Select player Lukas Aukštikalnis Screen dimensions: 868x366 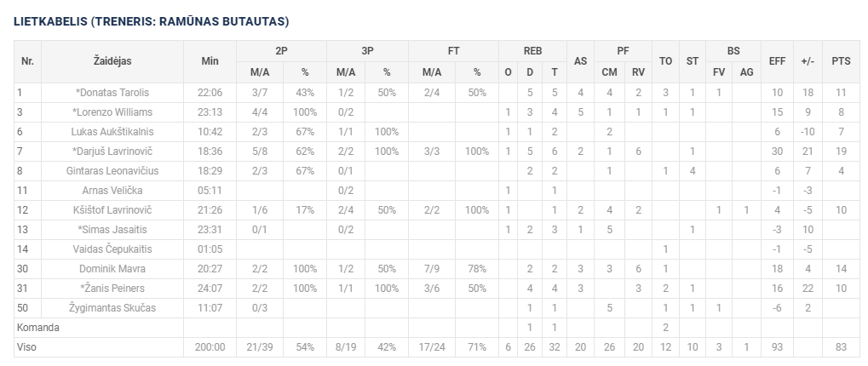pyautogui.click(x=112, y=131)
